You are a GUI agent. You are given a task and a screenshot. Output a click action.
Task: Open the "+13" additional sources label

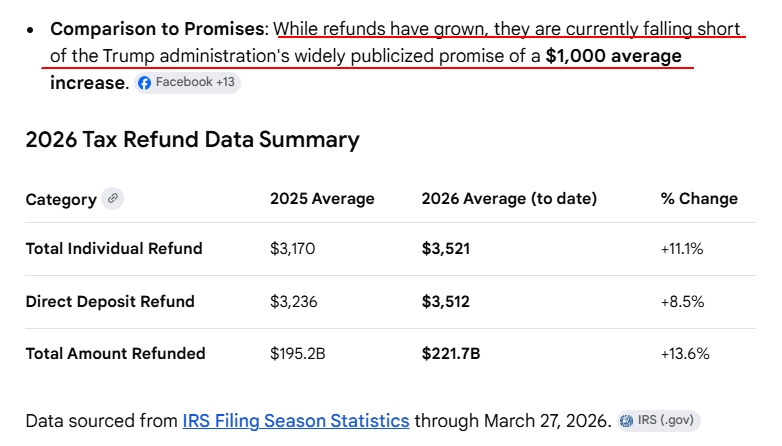tap(224, 82)
